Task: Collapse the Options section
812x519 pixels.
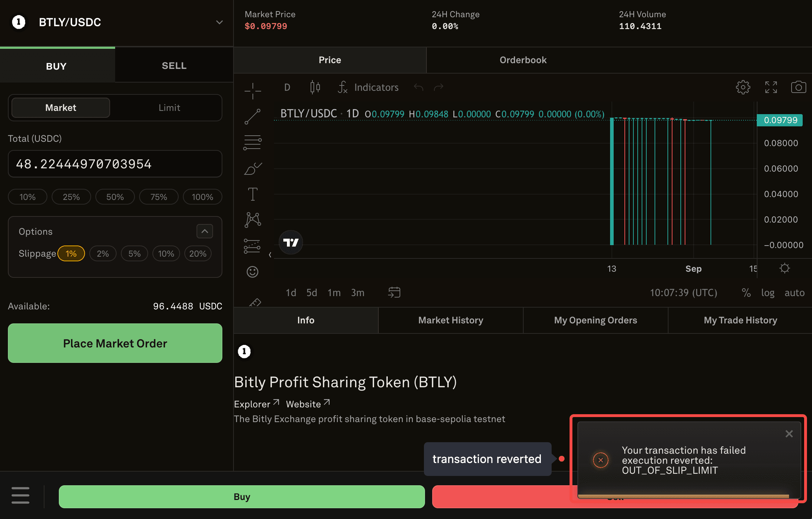Action: point(204,231)
